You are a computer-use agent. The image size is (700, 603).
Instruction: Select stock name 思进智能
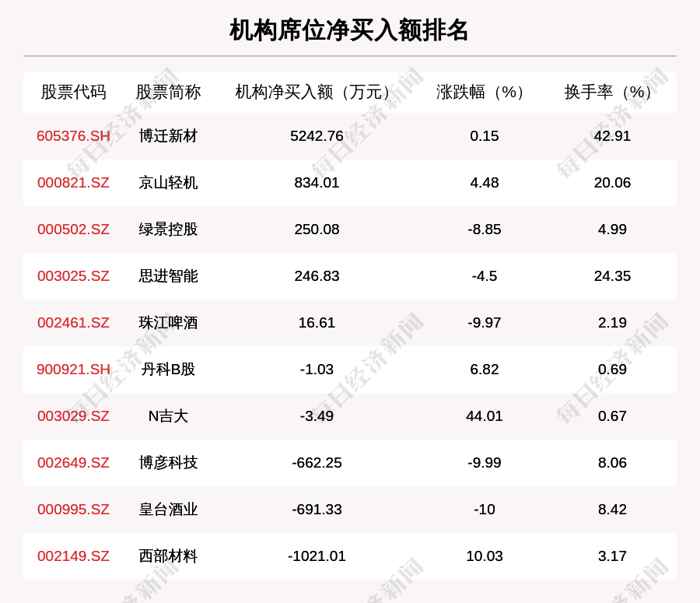coord(168,276)
